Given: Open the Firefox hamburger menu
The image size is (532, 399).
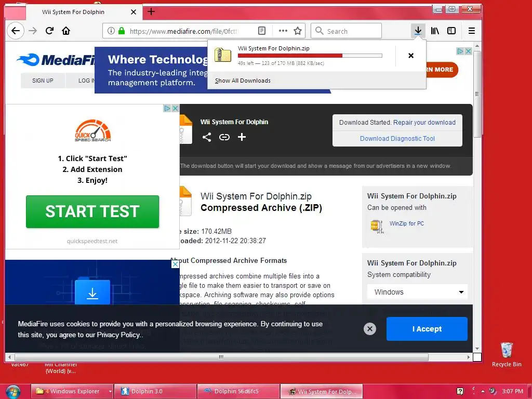Looking at the screenshot, I should tap(471, 31).
